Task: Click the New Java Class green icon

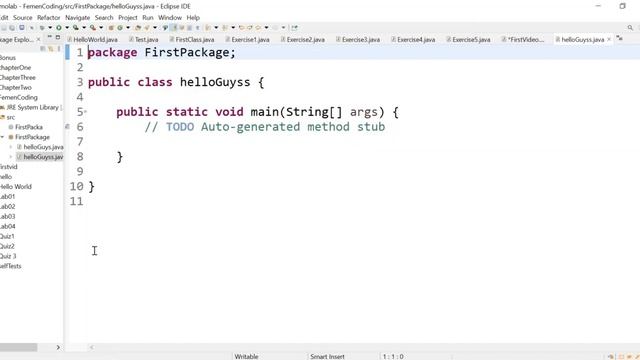Action: click(x=120, y=28)
